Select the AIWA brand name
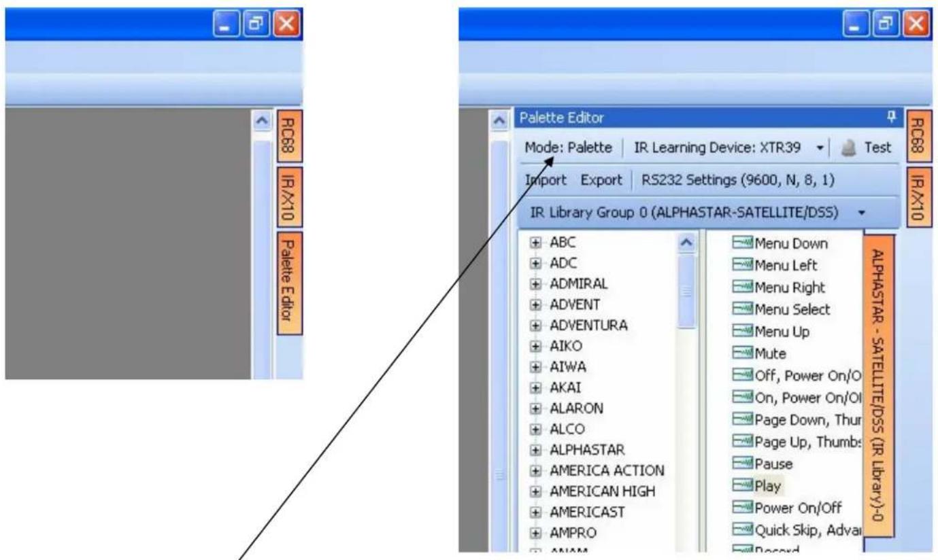Screen dimensions: 938x560 coord(569,366)
